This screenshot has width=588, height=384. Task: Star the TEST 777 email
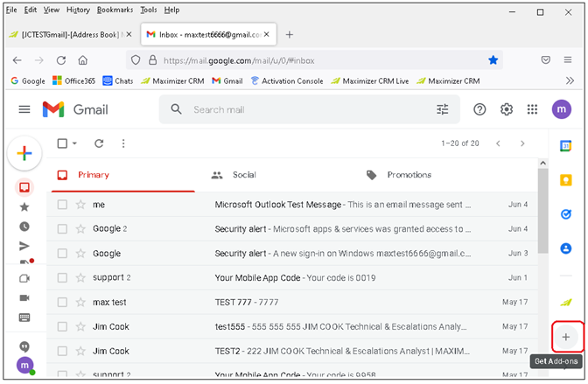click(80, 303)
